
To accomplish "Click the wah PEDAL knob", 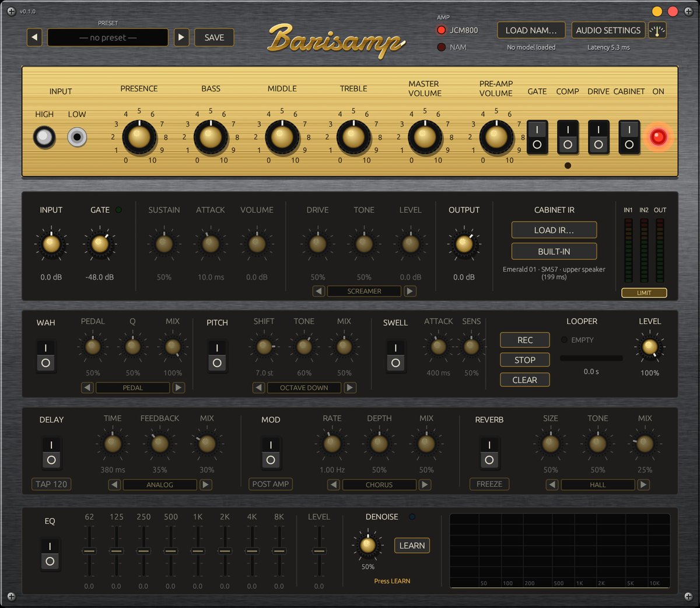I will tap(93, 347).
